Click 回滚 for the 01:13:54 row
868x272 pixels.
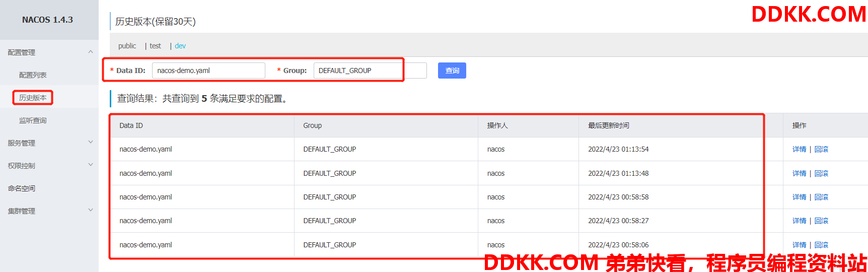pos(821,149)
